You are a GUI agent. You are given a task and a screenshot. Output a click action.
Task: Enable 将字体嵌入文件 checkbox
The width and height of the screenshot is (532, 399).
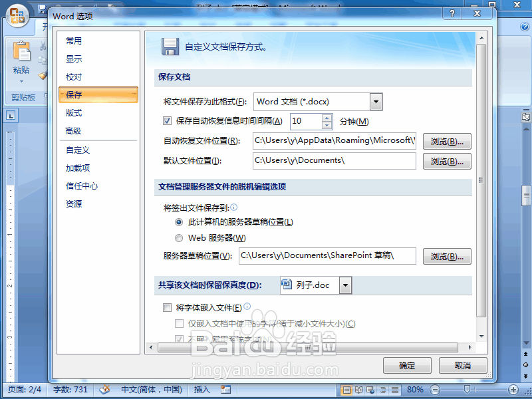point(168,308)
